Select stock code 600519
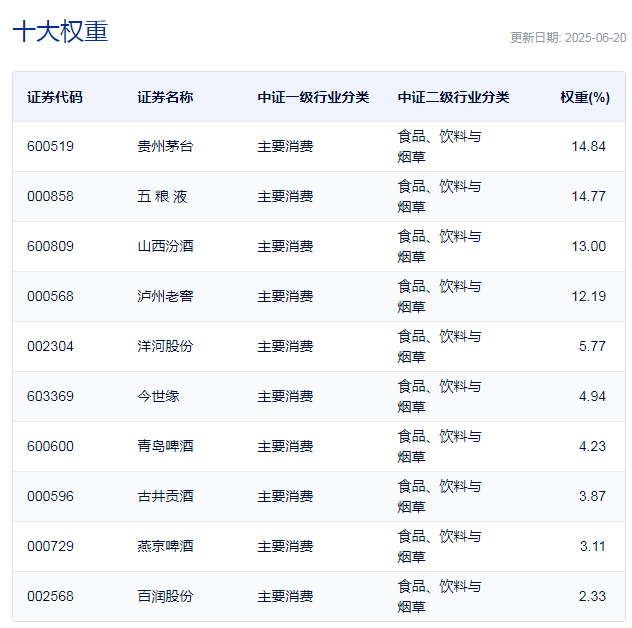Image resolution: width=632 pixels, height=628 pixels. (50, 146)
